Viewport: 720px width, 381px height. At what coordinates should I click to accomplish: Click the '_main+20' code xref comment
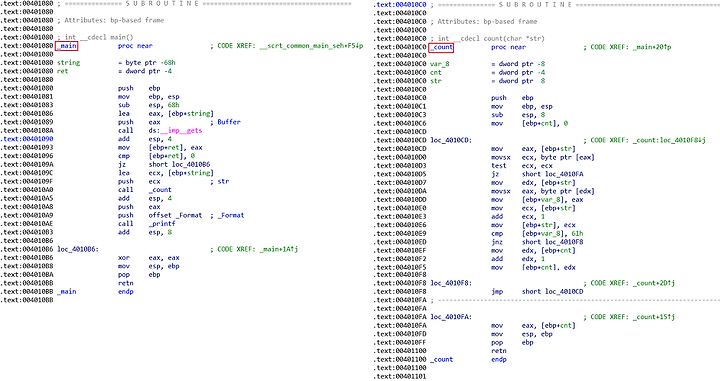coord(627,47)
